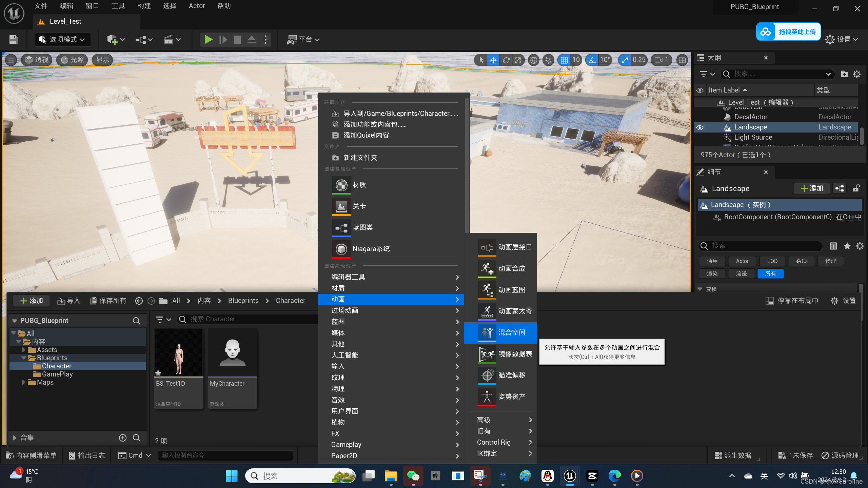The height and width of the screenshot is (488, 868).
Task: Click the Niagara系统 asset icon
Action: click(x=341, y=249)
